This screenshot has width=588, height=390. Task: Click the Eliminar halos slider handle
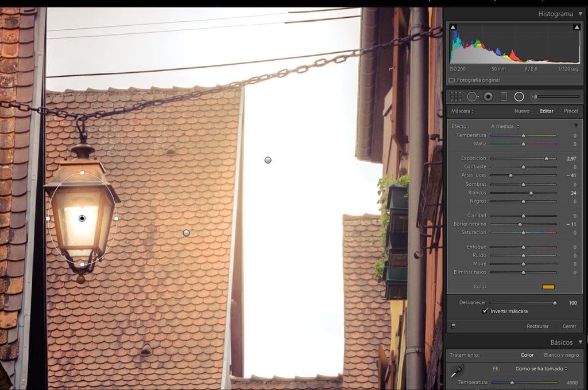click(524, 273)
